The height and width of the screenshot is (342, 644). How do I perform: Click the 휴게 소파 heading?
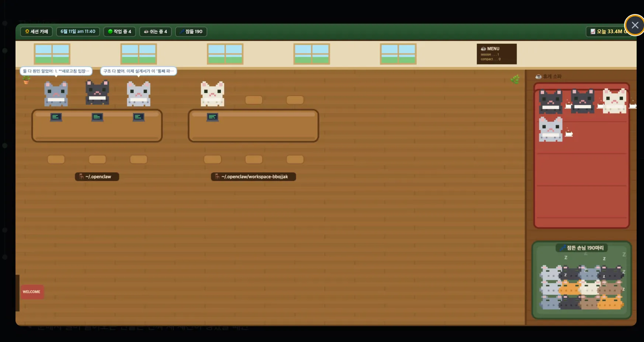548,76
